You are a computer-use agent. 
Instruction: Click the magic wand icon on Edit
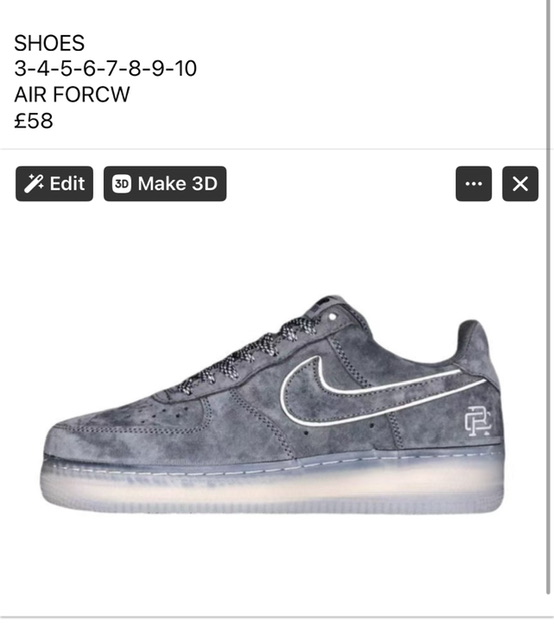point(33,184)
